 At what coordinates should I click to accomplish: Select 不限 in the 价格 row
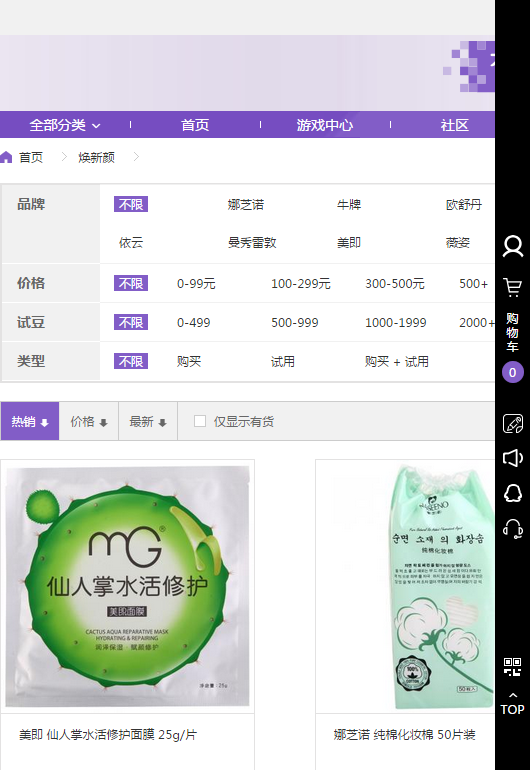tap(131, 283)
